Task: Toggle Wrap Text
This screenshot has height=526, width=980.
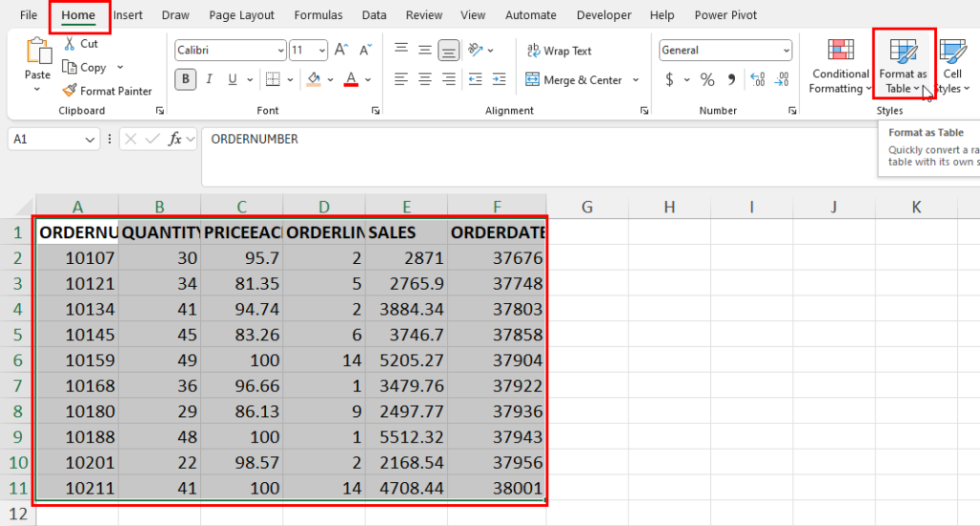Action: pyautogui.click(x=559, y=51)
